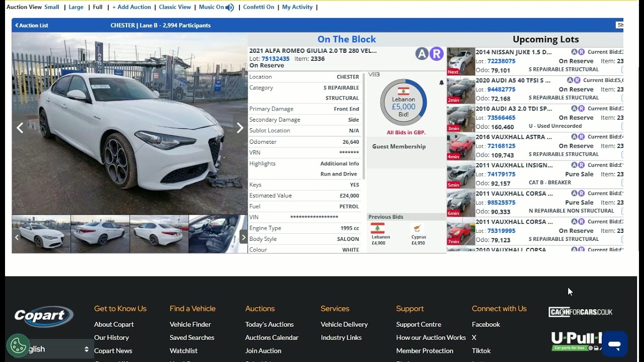Open Audi A3 lot 73566465

[x=501, y=118]
